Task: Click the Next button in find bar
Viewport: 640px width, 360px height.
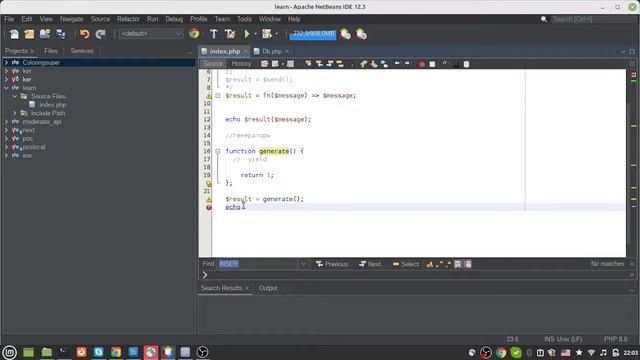Action: [370, 264]
